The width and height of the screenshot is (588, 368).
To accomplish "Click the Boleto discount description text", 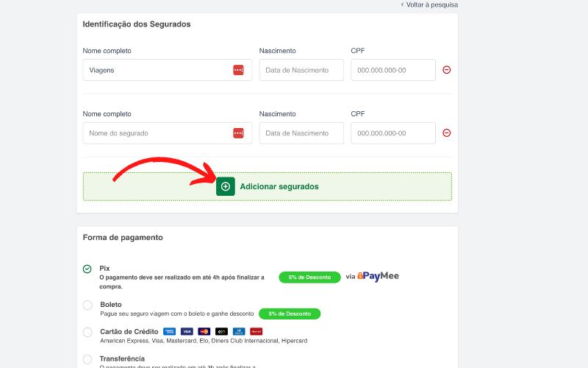I will (x=177, y=314).
